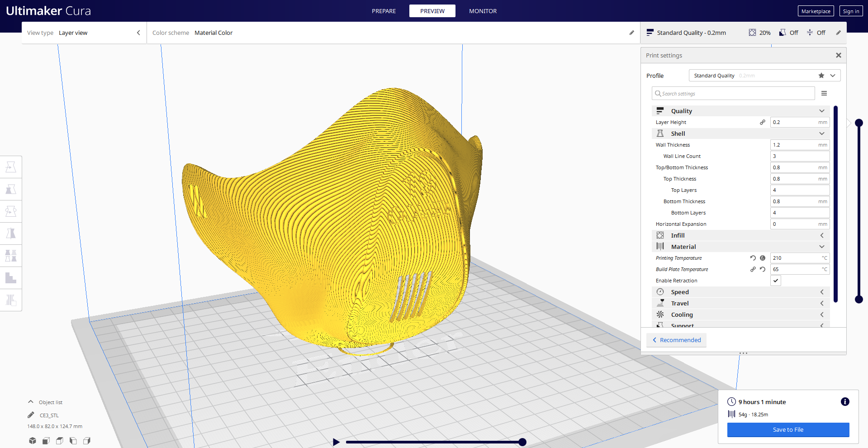This screenshot has height=448, width=868.
Task: Open the View type dropdown
Action: click(x=84, y=33)
